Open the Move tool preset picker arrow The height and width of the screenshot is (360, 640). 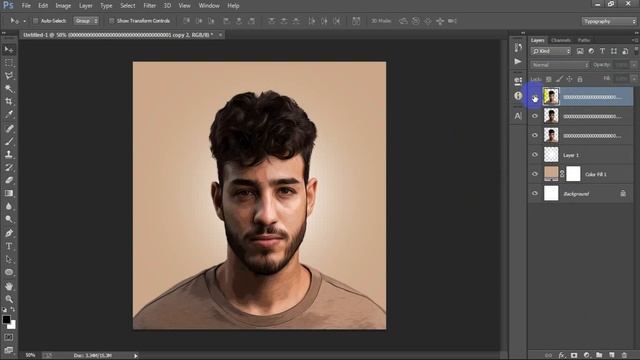tap(24, 21)
